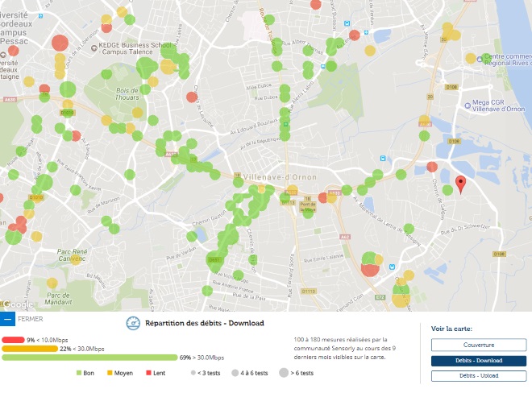Click the orange Moyen legend square
The height and width of the screenshot is (393, 532).
pos(110,373)
